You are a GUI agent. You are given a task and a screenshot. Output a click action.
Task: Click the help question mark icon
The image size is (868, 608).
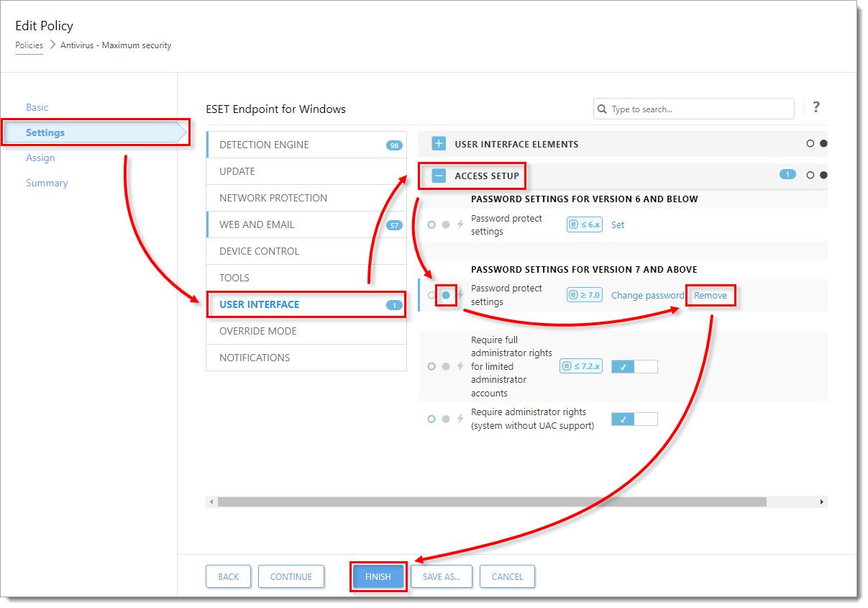(816, 107)
